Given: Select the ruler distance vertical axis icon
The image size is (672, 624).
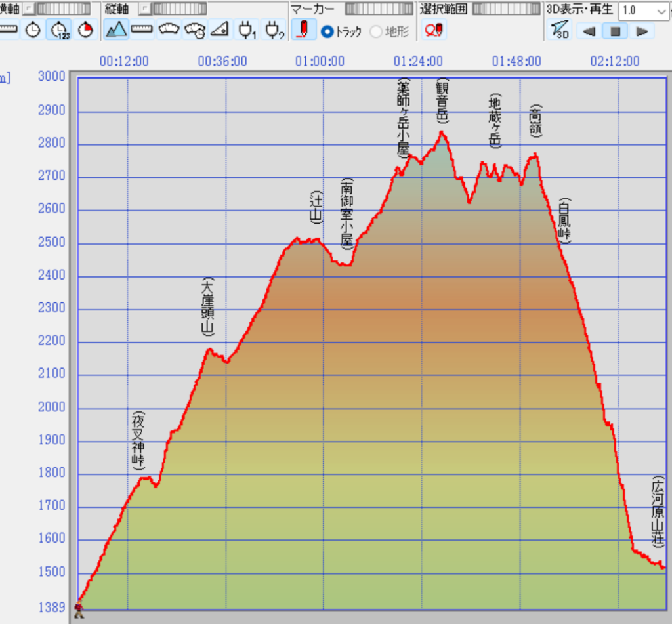Looking at the screenshot, I should [x=142, y=30].
